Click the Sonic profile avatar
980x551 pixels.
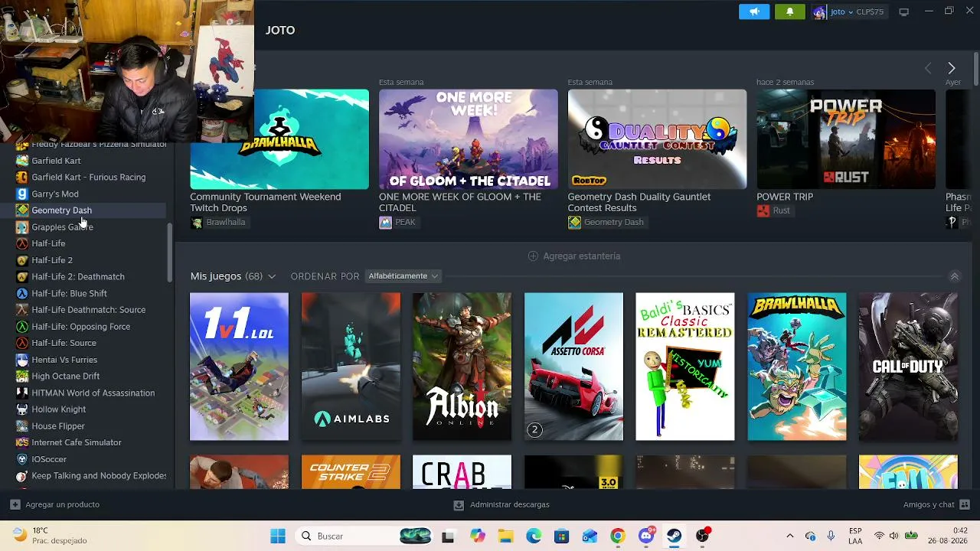819,12
